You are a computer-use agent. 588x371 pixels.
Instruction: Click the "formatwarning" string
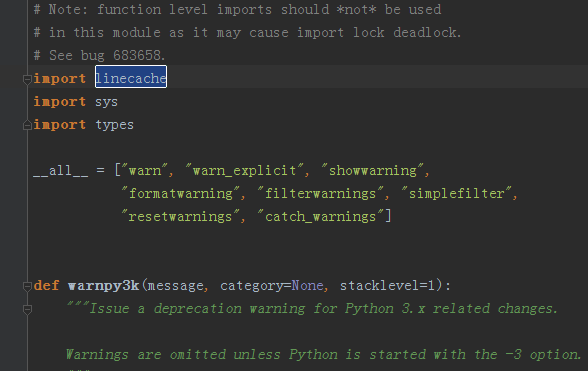click(180, 194)
